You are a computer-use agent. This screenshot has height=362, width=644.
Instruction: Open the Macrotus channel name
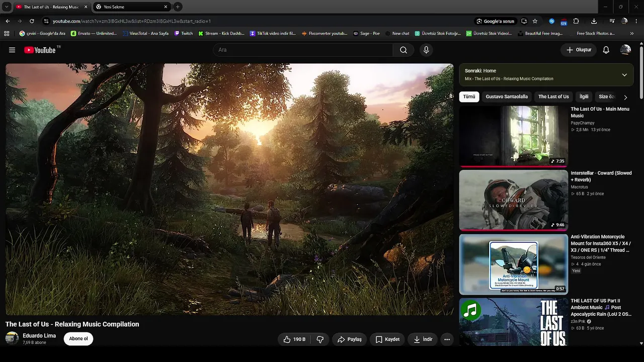[580, 187]
